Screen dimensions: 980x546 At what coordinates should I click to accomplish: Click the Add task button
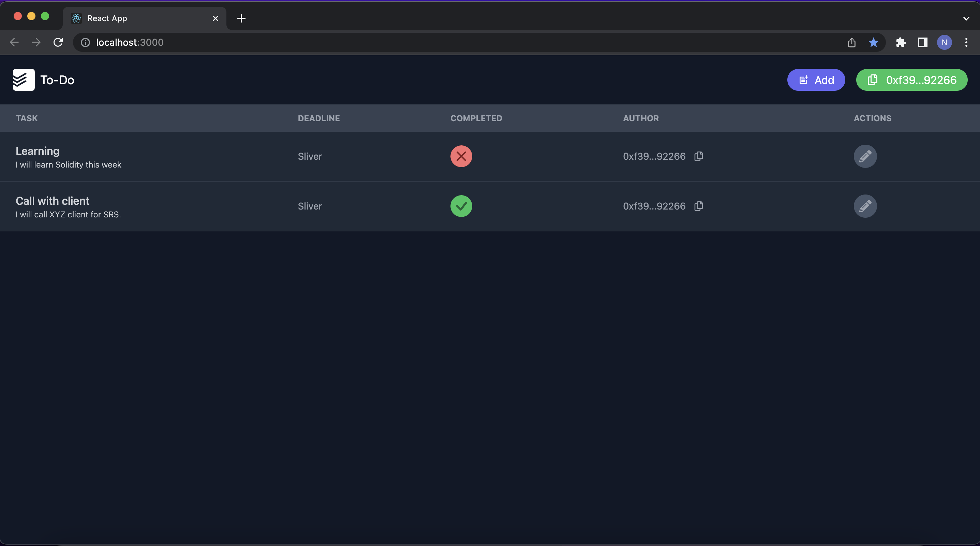pos(816,80)
